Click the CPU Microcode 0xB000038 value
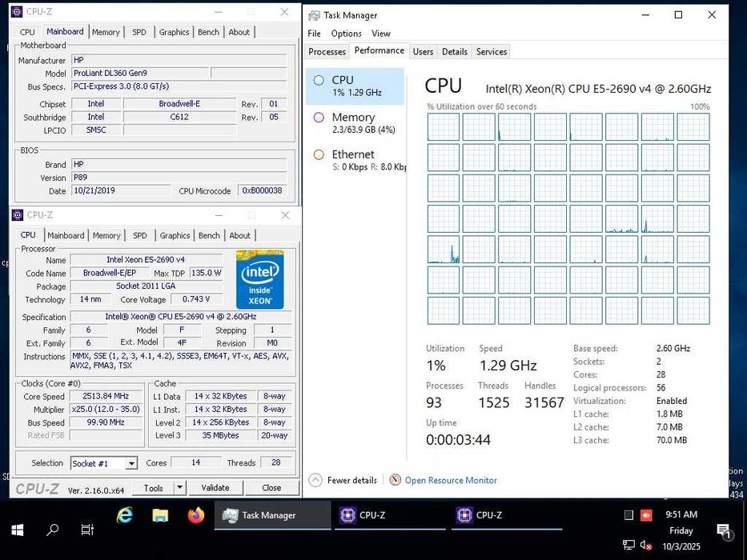The width and height of the screenshot is (747, 560). (x=262, y=190)
